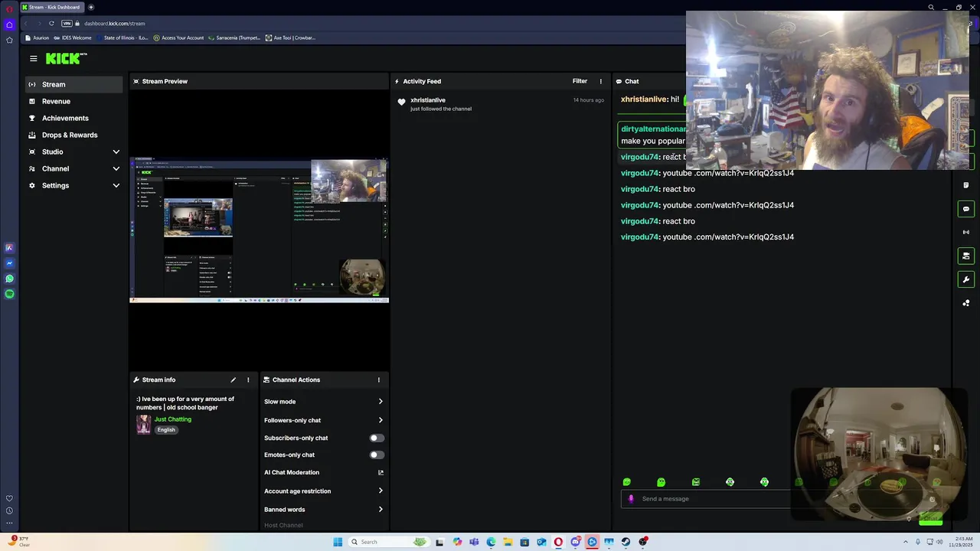Open the hamburger menu beside Kick logo

[34, 58]
